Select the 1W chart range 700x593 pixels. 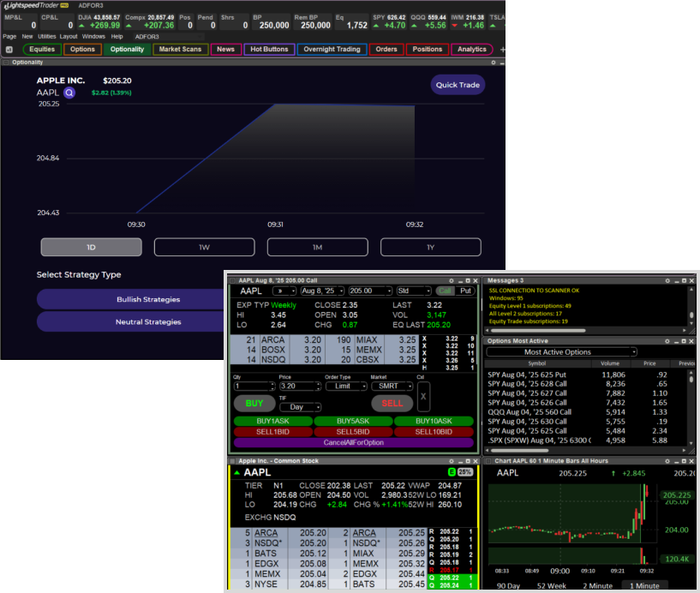click(204, 248)
